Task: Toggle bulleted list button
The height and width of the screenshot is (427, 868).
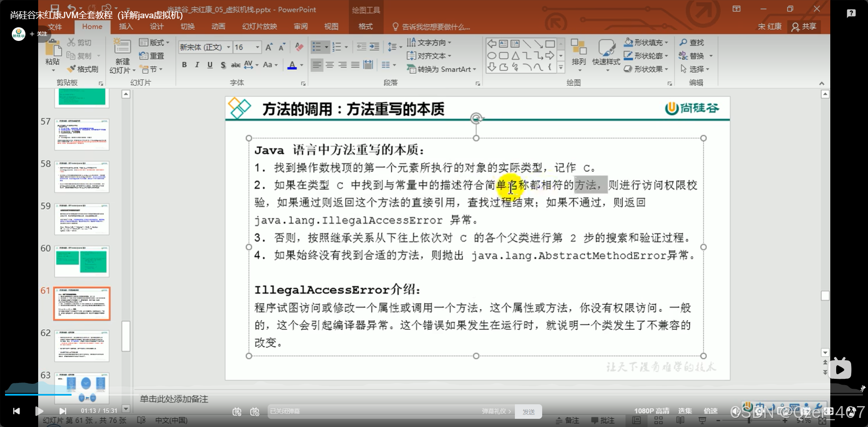Action: click(x=317, y=47)
